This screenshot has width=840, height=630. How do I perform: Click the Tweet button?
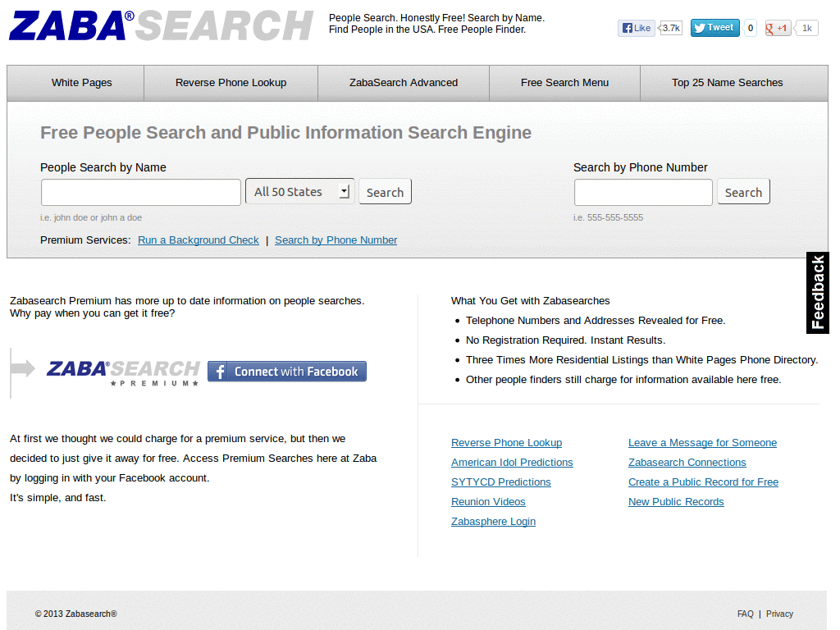coord(714,28)
